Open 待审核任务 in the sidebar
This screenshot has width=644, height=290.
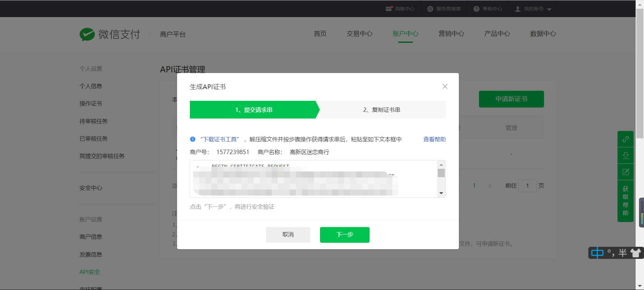click(94, 121)
